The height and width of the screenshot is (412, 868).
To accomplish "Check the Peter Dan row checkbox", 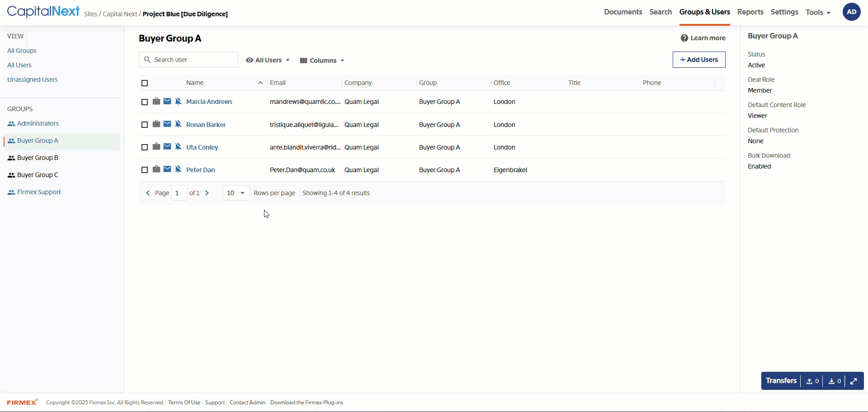I will [145, 170].
